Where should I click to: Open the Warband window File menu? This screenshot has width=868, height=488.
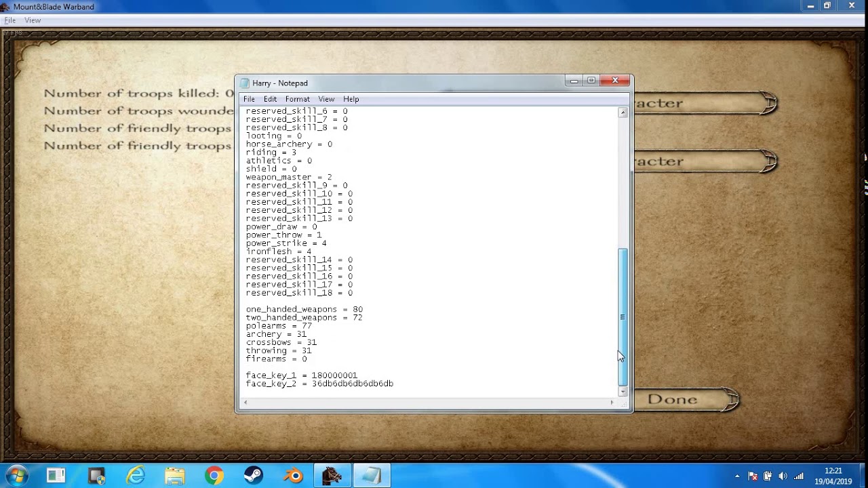(10, 20)
